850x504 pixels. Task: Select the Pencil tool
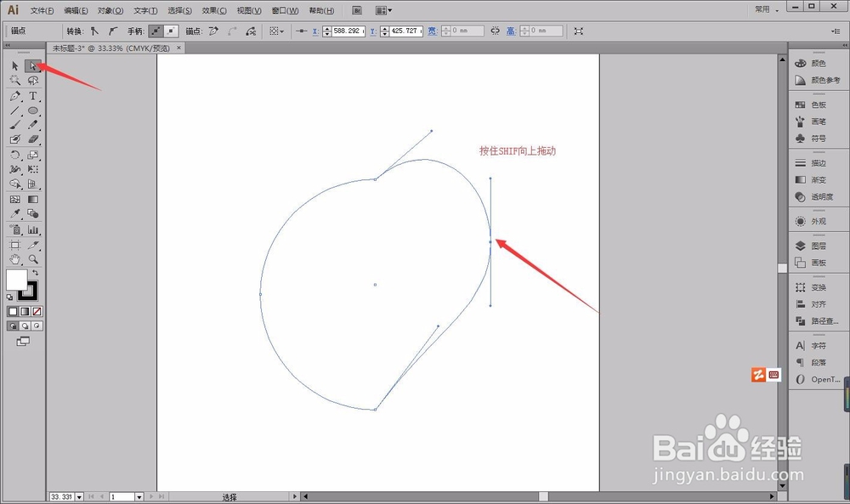[33, 125]
